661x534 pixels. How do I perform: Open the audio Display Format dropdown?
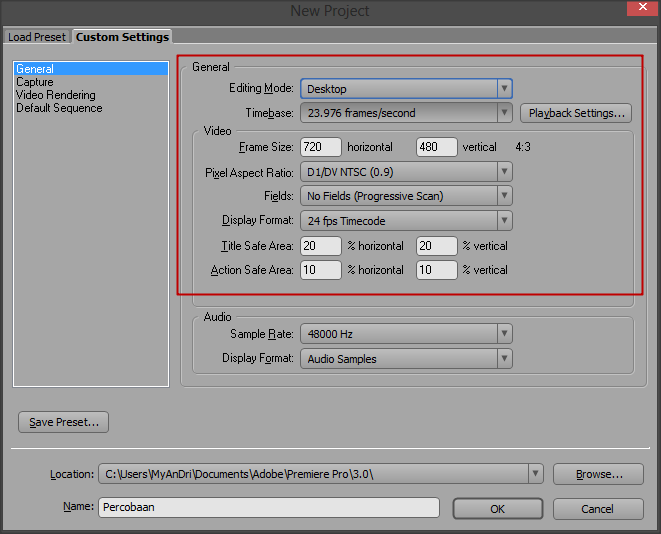click(x=406, y=359)
